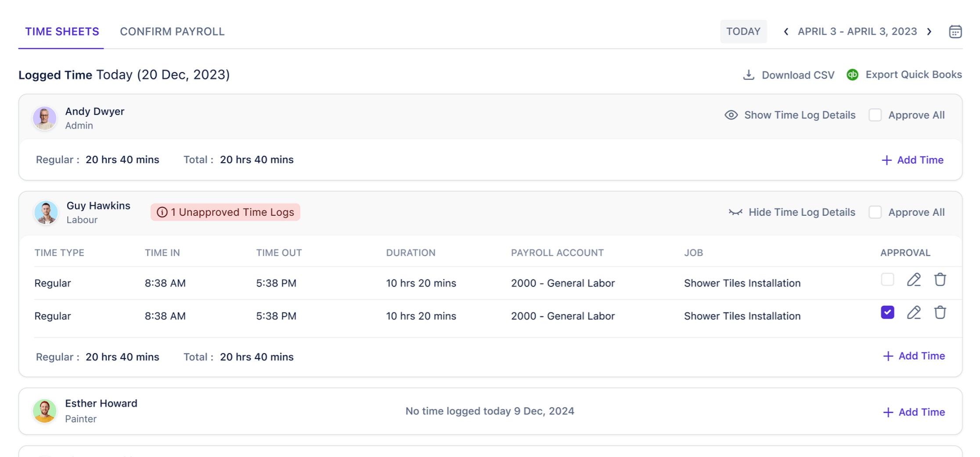
Task: Show Time Log Details for Andy Dwyer
Action: click(790, 115)
